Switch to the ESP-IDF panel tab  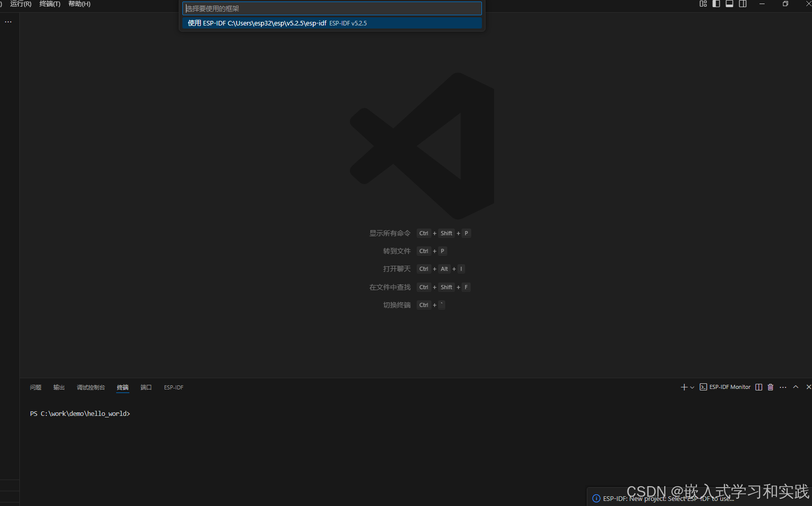tap(174, 387)
